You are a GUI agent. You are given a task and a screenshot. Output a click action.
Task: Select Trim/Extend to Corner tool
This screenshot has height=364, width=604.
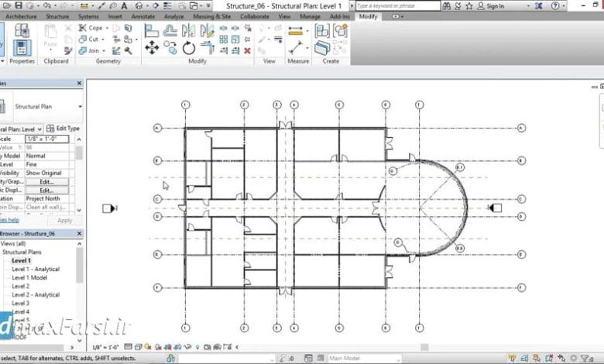pos(208,48)
